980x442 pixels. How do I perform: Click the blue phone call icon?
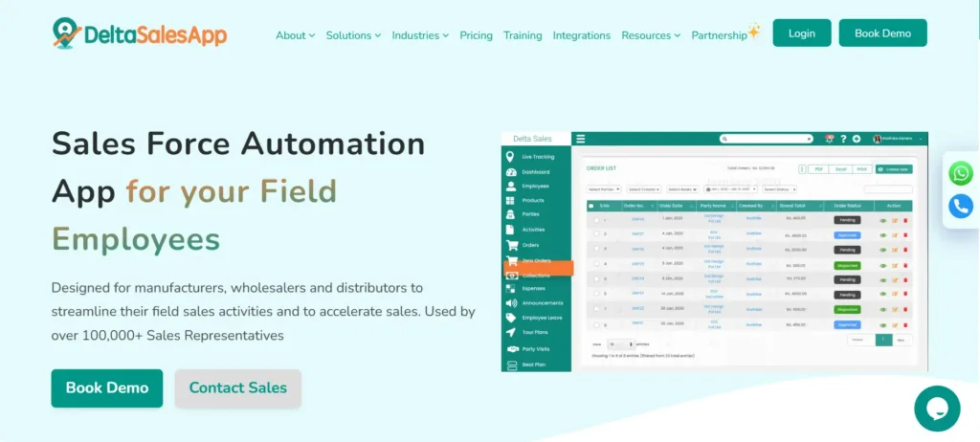point(961,206)
